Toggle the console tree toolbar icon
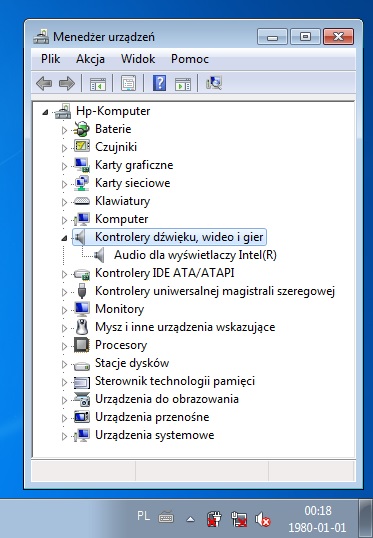This screenshot has height=538, width=373. tap(98, 83)
